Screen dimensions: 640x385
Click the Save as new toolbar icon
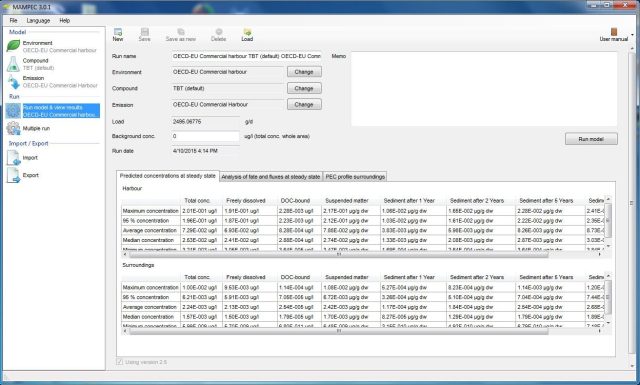click(181, 32)
